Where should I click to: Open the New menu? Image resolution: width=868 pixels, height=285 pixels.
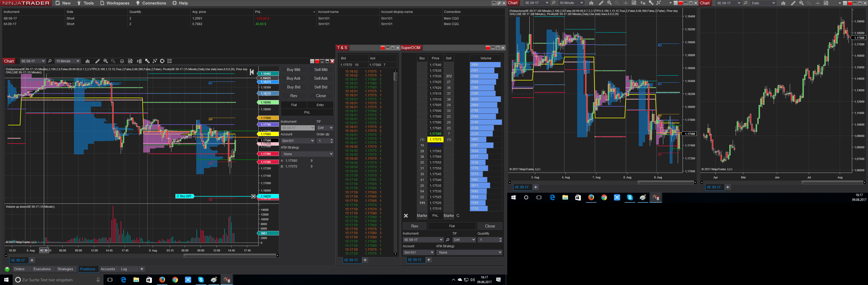(x=63, y=3)
